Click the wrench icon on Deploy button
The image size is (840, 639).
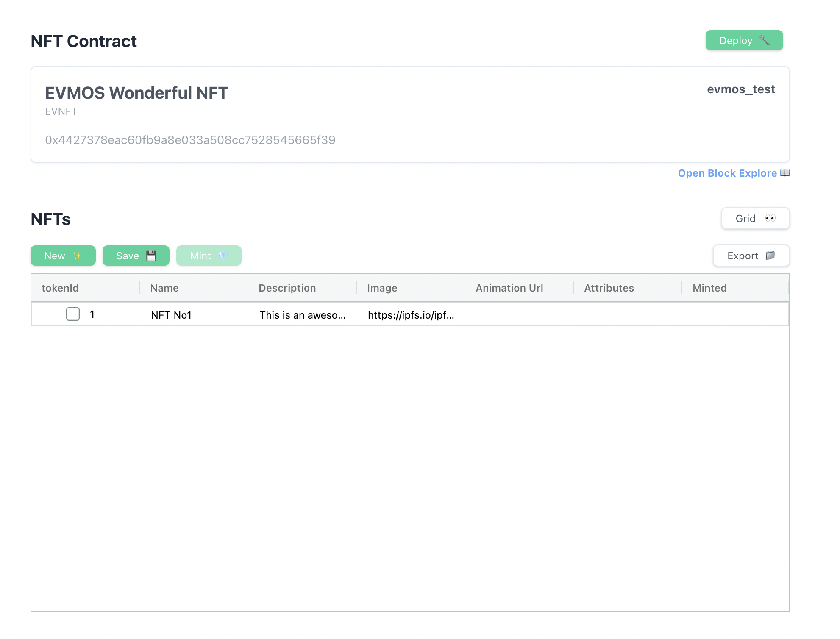[x=765, y=41]
